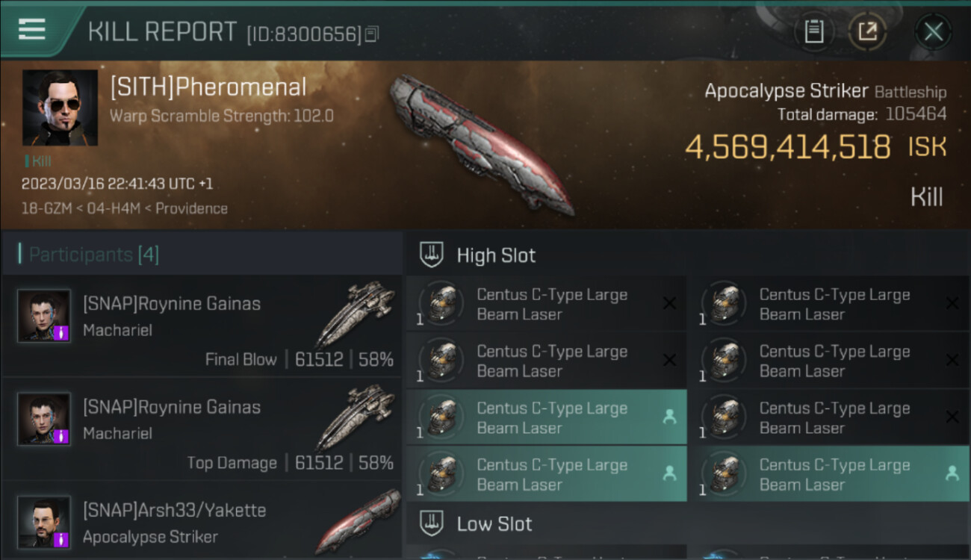This screenshot has width=971, height=560.
Task: Select Top Damage Roynine Gainas entry
Action: [x=202, y=431]
